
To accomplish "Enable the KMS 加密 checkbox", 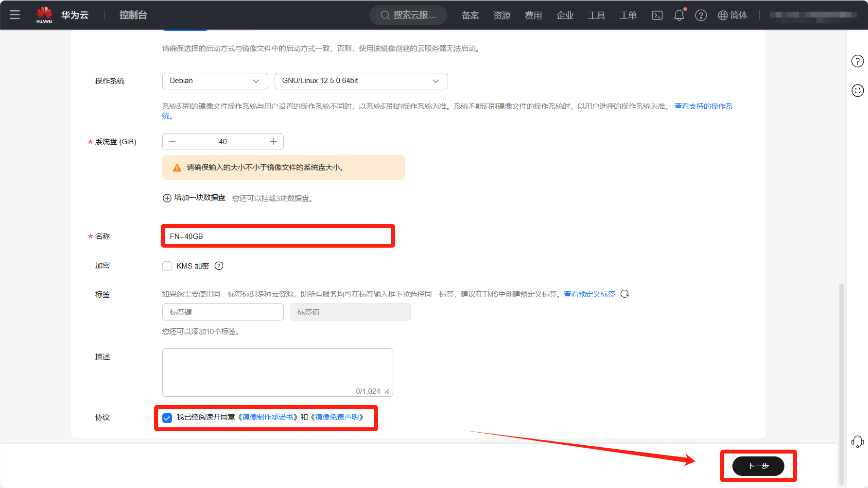I will click(x=167, y=266).
